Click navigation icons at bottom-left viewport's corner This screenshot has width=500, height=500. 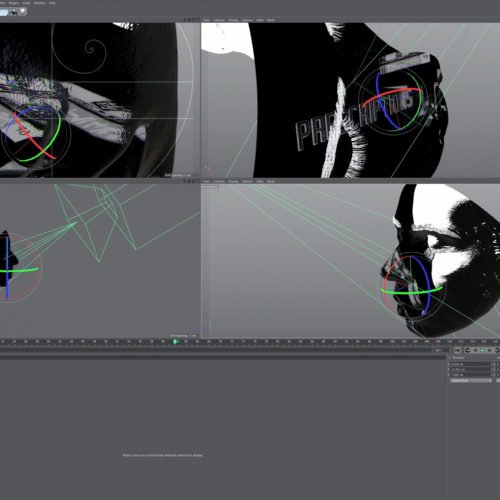[192, 181]
